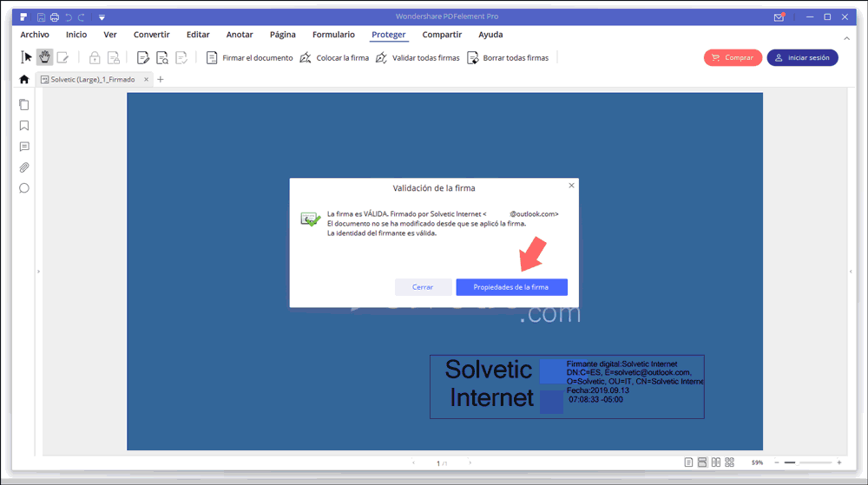Screen dimensions: 868x485
Task: Close the Validación de la firma dialog
Action: tap(571, 186)
